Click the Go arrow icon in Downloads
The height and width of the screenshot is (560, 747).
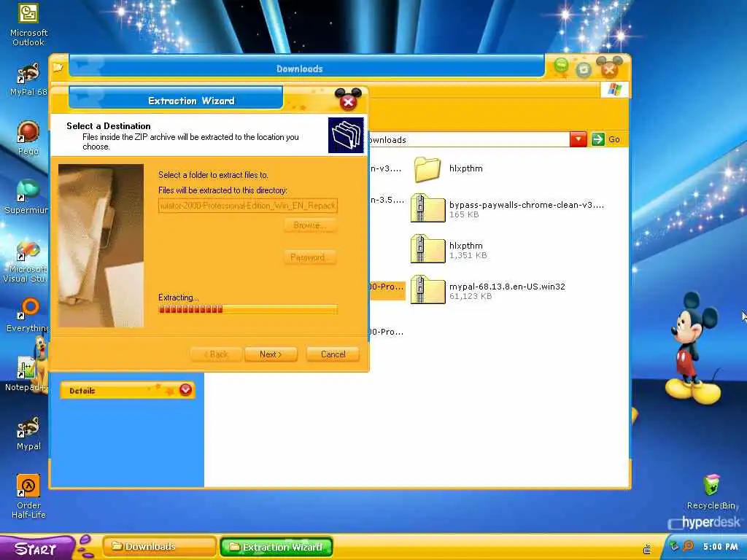tap(598, 139)
